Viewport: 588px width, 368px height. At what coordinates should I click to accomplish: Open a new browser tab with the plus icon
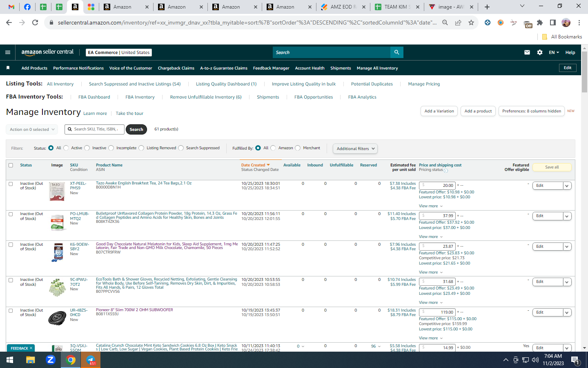click(487, 7)
